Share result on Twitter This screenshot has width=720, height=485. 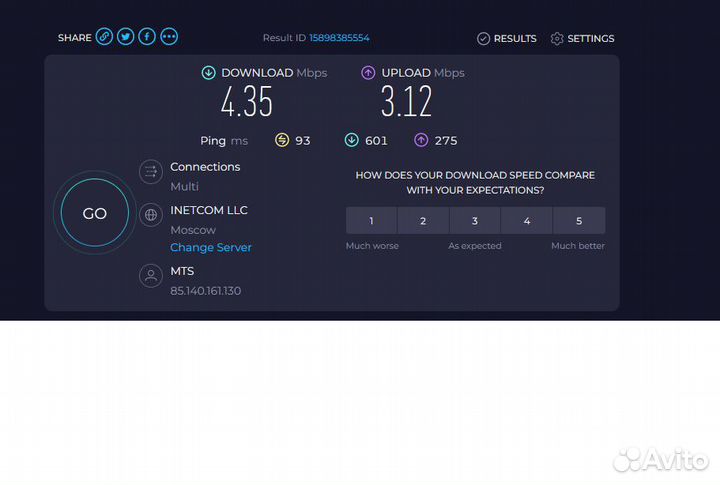pos(125,37)
